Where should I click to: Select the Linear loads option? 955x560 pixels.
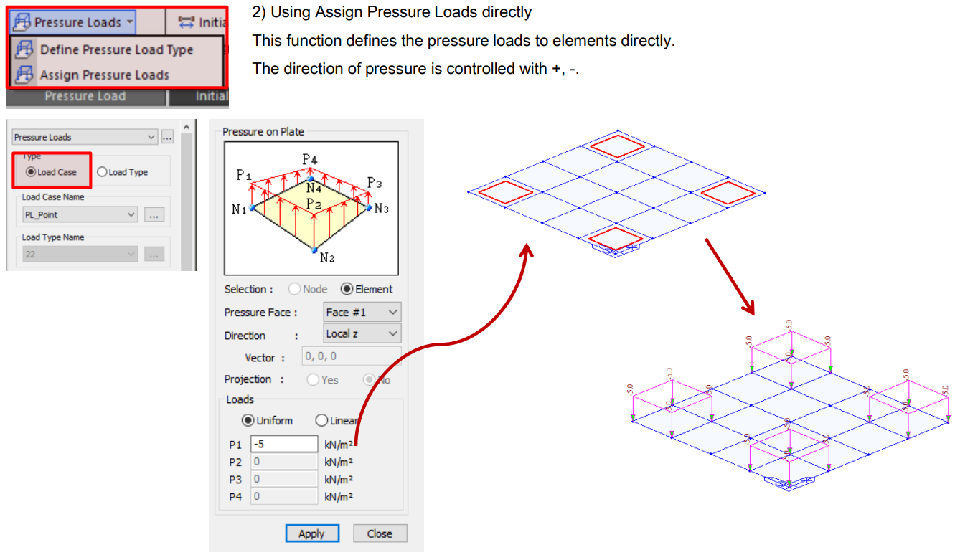(321, 420)
